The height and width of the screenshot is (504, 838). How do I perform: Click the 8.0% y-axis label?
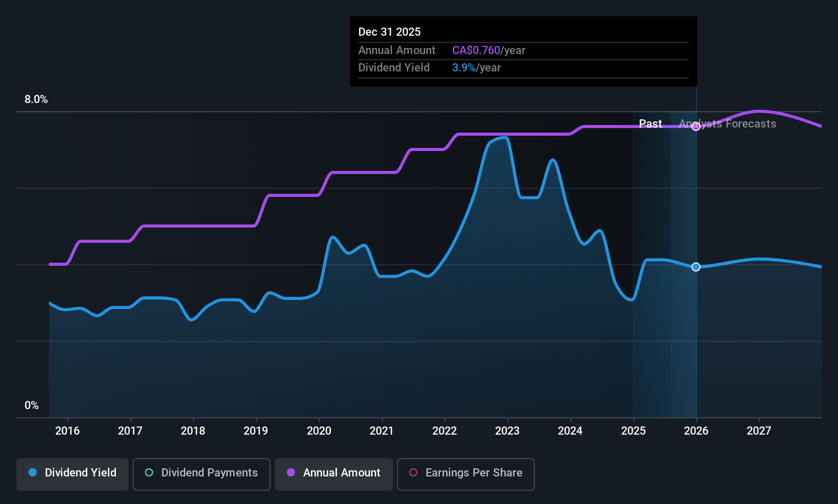click(x=36, y=99)
